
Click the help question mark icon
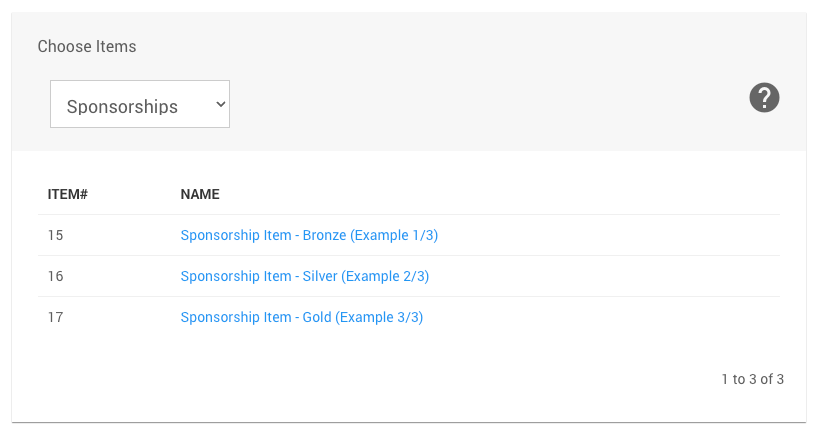[764, 98]
